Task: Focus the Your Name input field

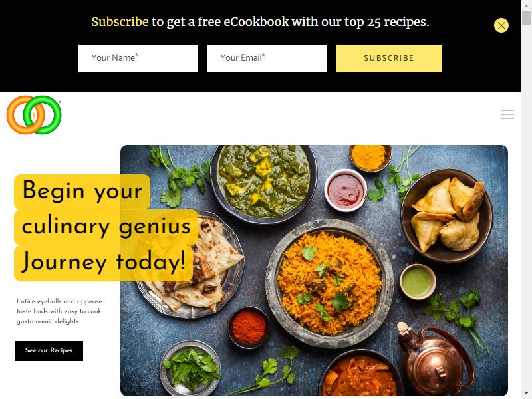Action: (138, 59)
